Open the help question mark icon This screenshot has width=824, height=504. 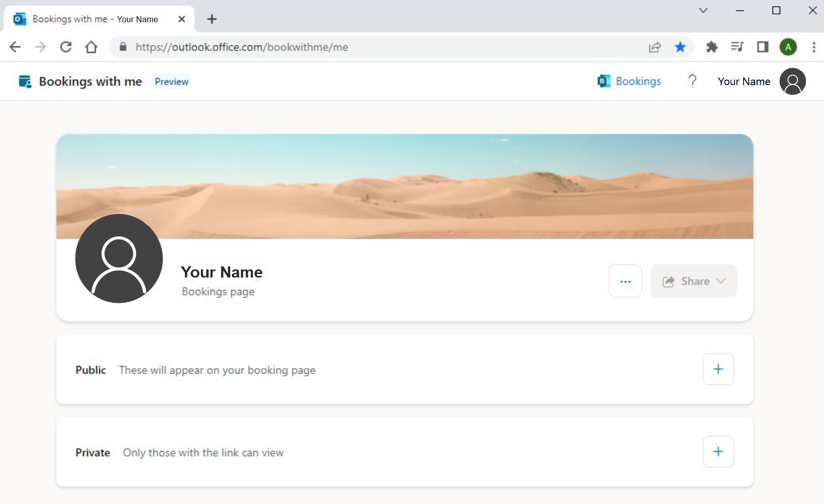[x=692, y=81]
